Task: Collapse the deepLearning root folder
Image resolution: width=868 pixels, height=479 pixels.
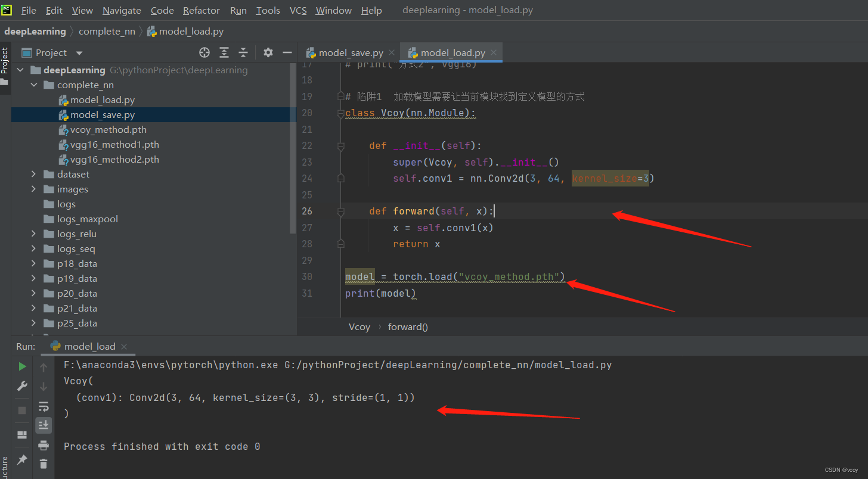Action: pos(21,70)
